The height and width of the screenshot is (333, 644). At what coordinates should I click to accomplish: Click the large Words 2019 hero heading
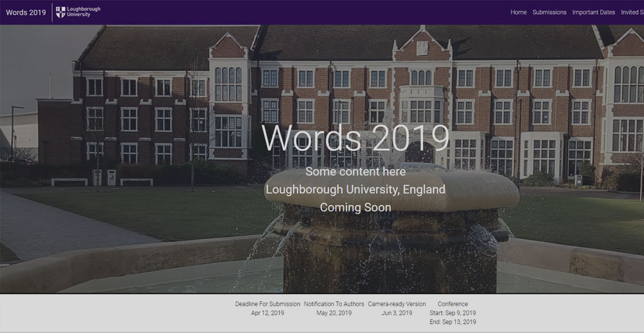click(x=355, y=137)
